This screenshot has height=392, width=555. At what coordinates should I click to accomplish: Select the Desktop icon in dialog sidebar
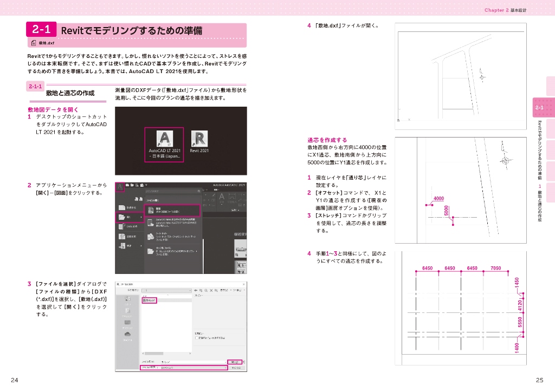tap(127, 323)
